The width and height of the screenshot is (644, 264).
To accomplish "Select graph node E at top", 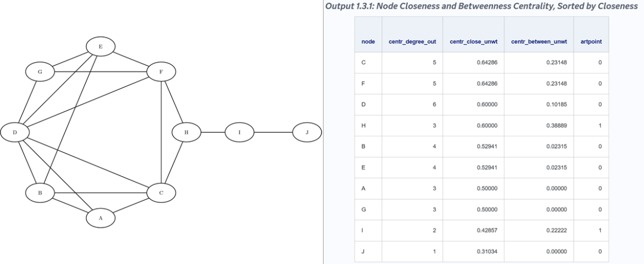I will (101, 47).
